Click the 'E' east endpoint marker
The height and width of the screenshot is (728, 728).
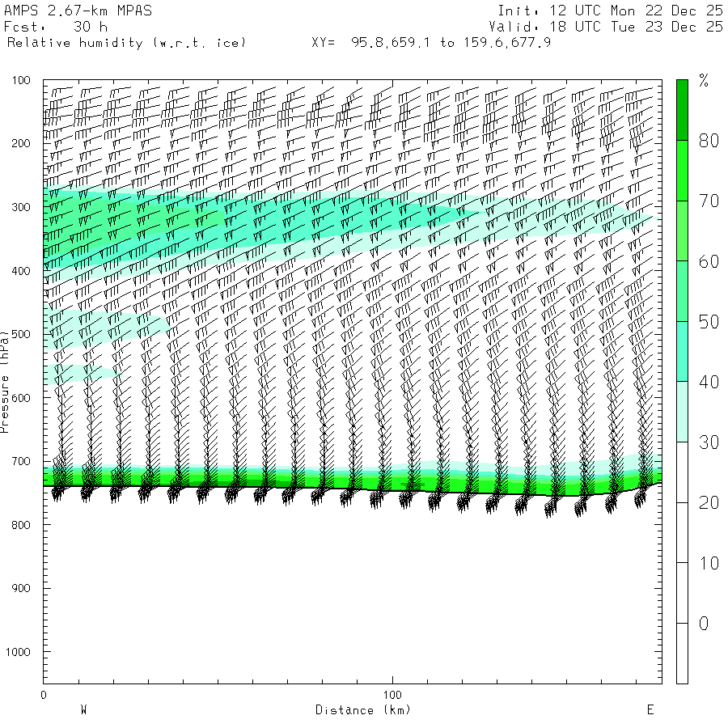pyautogui.click(x=650, y=710)
